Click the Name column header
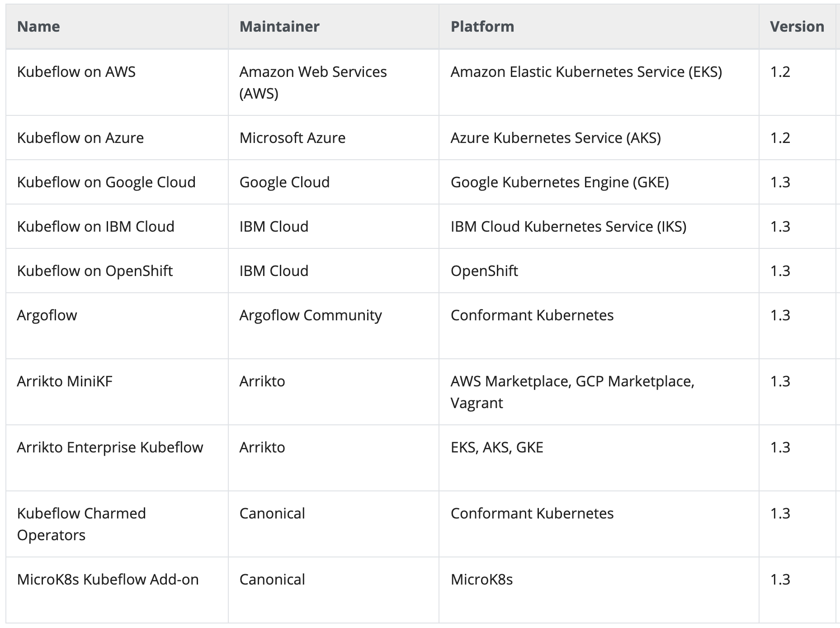This screenshot has height=628, width=840. coord(117,27)
